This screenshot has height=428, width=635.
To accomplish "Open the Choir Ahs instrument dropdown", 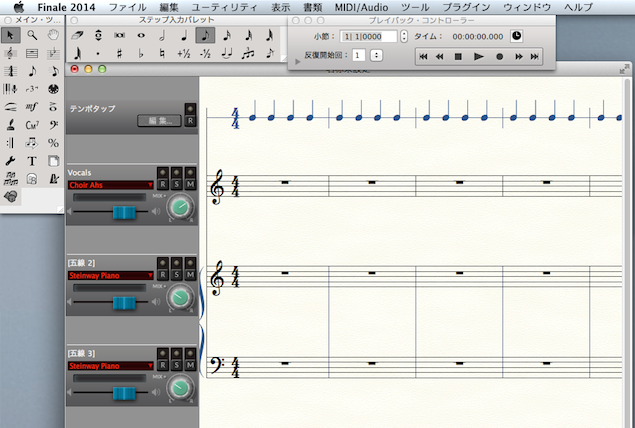I will coord(111,185).
